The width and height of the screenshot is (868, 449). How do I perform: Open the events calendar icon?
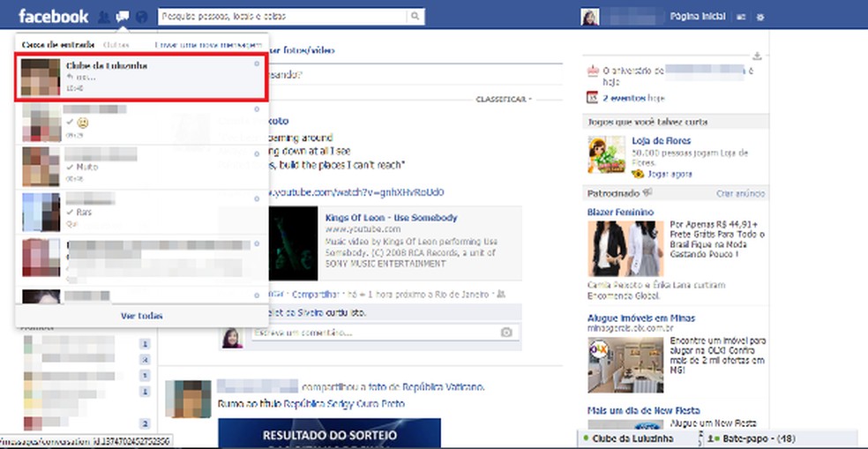pyautogui.click(x=592, y=97)
